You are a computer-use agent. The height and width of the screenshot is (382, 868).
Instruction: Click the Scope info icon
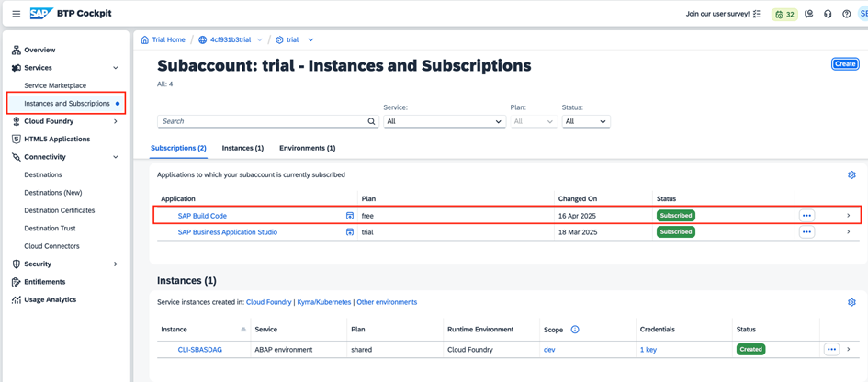click(575, 330)
